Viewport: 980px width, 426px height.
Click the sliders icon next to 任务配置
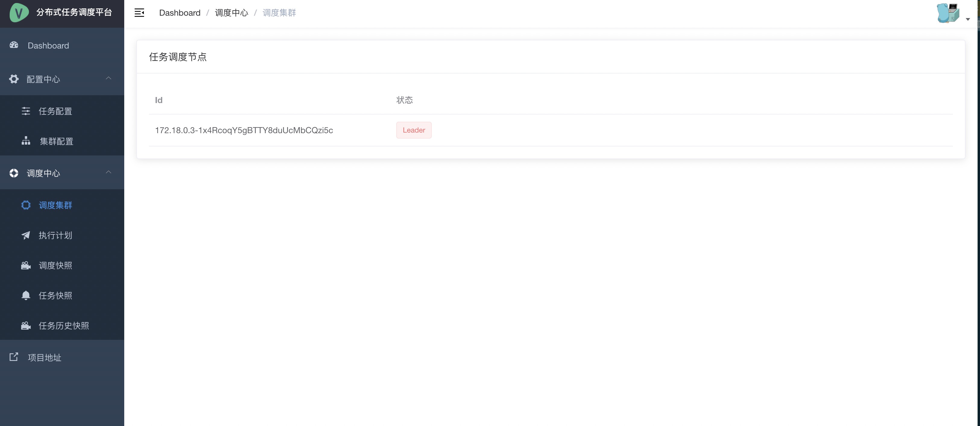coord(26,111)
